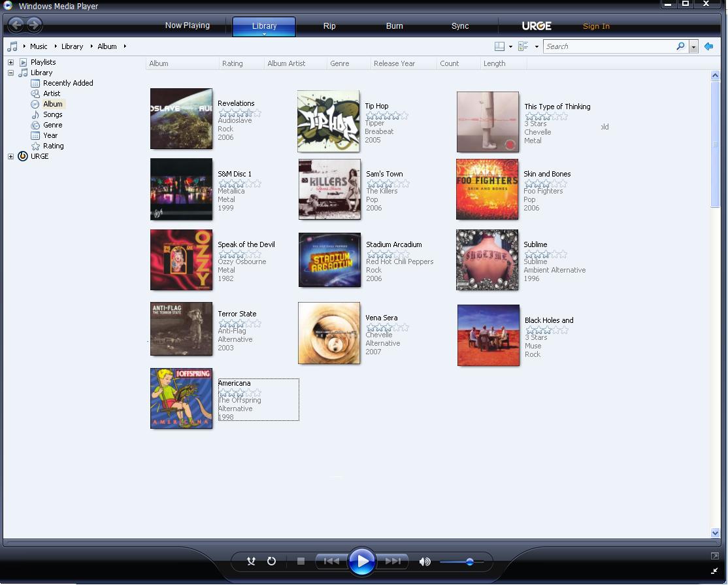Mute the volume speaker icon
The height and width of the screenshot is (585, 728).
(425, 561)
